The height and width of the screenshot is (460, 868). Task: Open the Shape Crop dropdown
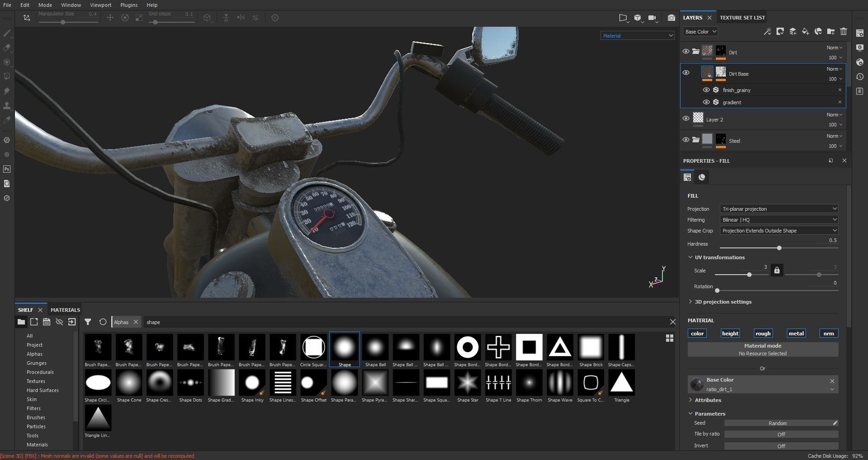point(779,231)
